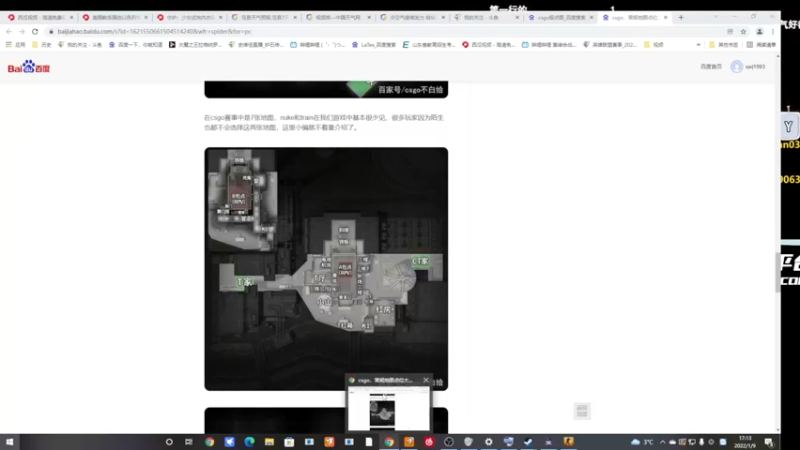Close the taskbar thumbnail preview of csgo page
Screen dimensions: 800x450
pos(426,380)
